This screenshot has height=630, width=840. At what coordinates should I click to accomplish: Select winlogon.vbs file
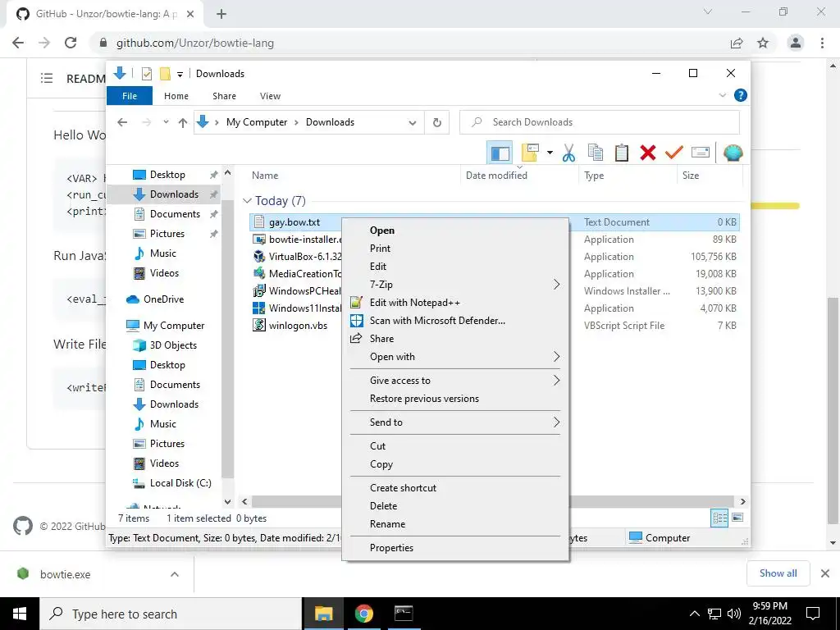[x=298, y=325]
